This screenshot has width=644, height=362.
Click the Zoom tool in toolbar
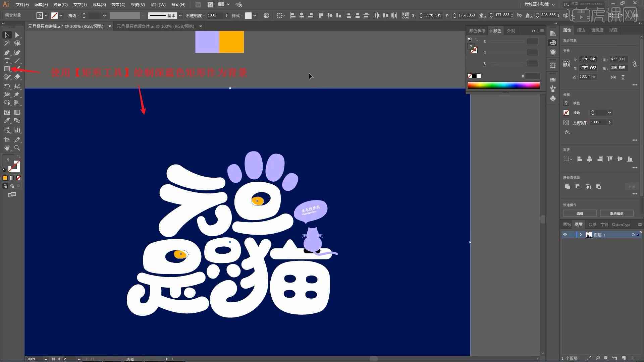pos(17,147)
